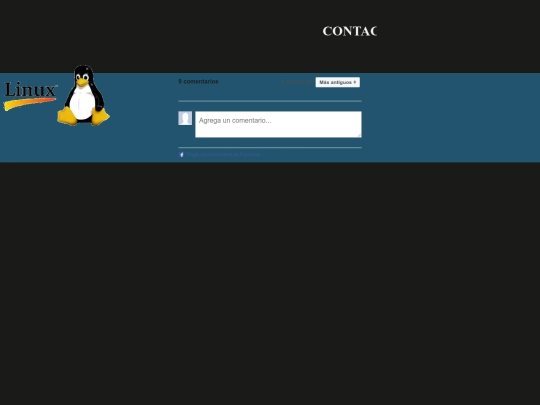Click the partially visible "CONTAC" heading

click(x=350, y=31)
